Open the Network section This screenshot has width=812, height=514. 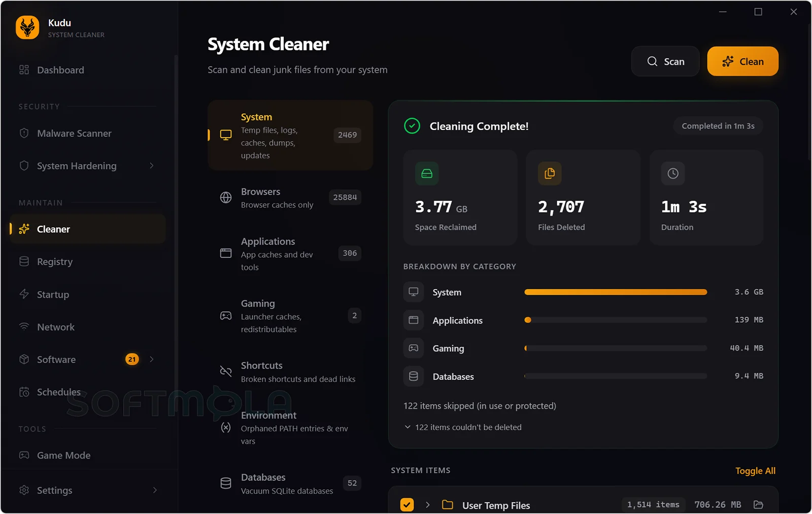(87, 327)
